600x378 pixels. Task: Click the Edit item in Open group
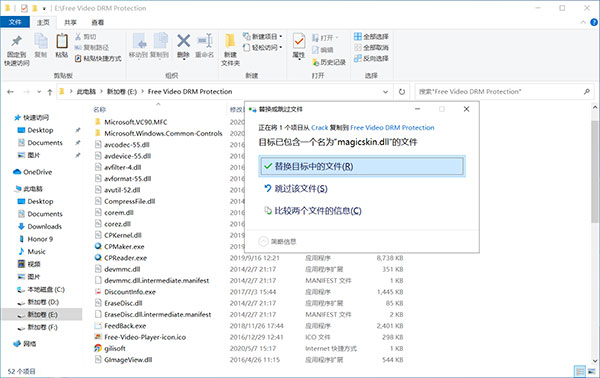coord(323,50)
